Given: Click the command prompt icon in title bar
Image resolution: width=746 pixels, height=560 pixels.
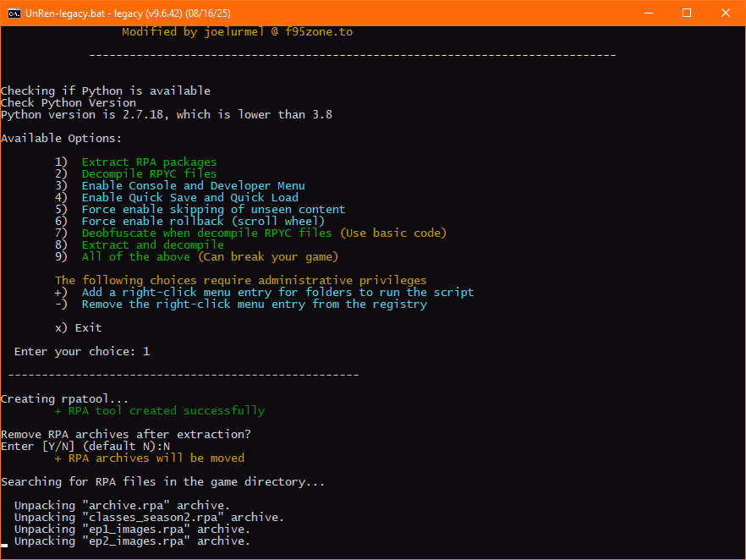Looking at the screenshot, I should (x=14, y=13).
